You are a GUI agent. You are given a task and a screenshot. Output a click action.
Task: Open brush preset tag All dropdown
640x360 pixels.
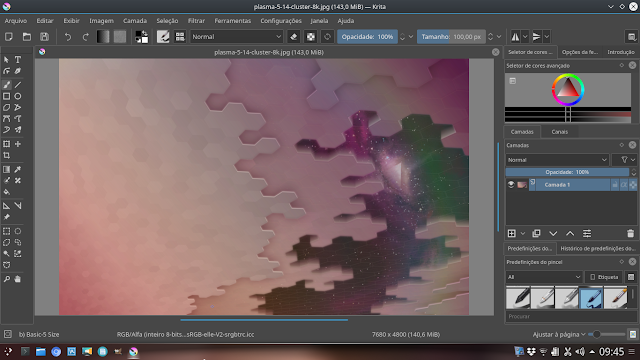tap(544, 277)
